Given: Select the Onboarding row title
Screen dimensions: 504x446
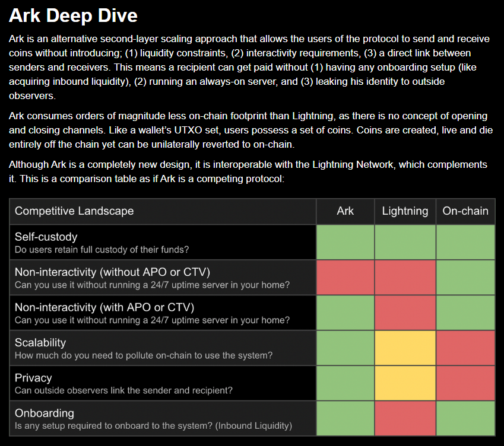Looking at the screenshot, I should [45, 413].
